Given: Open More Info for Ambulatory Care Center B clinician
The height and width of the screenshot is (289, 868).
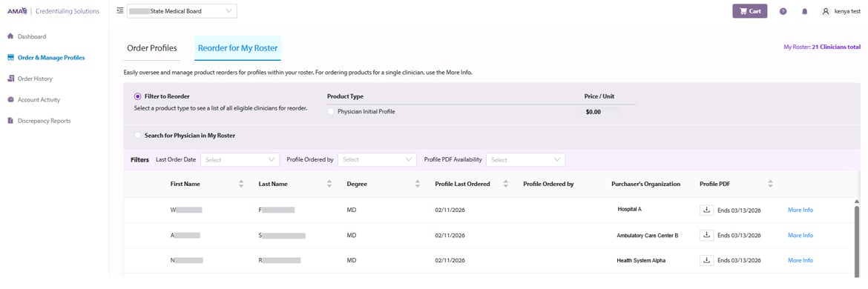Looking at the screenshot, I should click(800, 236).
